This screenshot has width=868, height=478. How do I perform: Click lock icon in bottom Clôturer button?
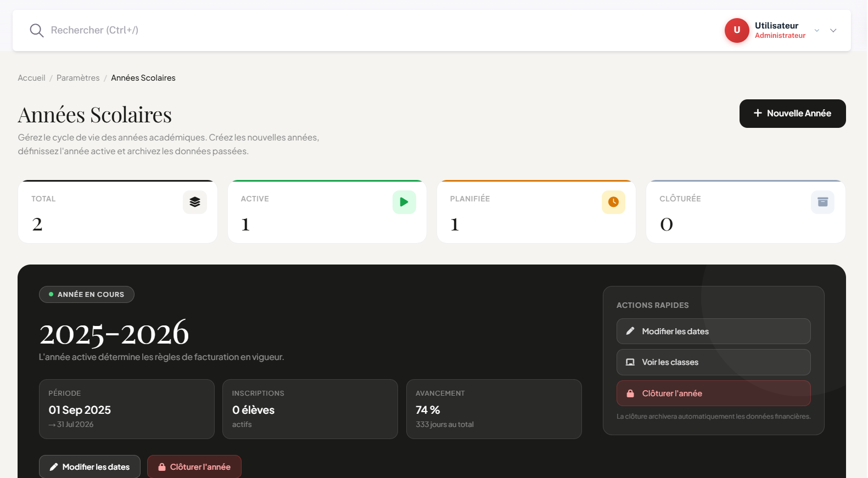(162, 467)
